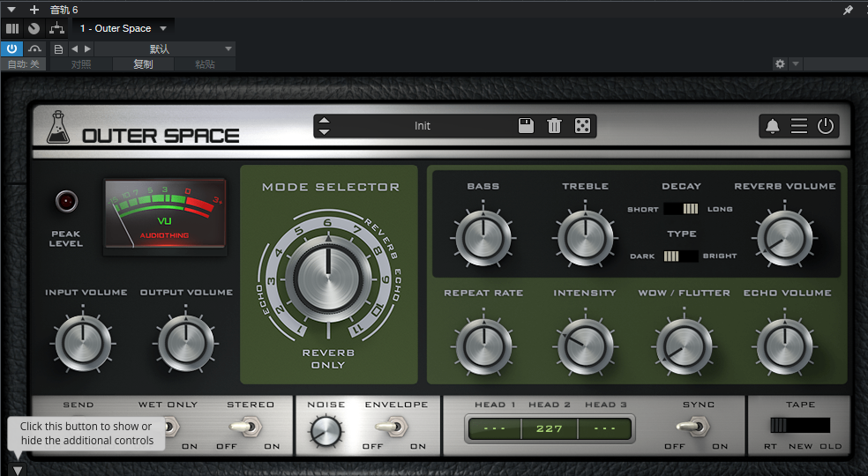Click the Input Volume knob

(83, 343)
